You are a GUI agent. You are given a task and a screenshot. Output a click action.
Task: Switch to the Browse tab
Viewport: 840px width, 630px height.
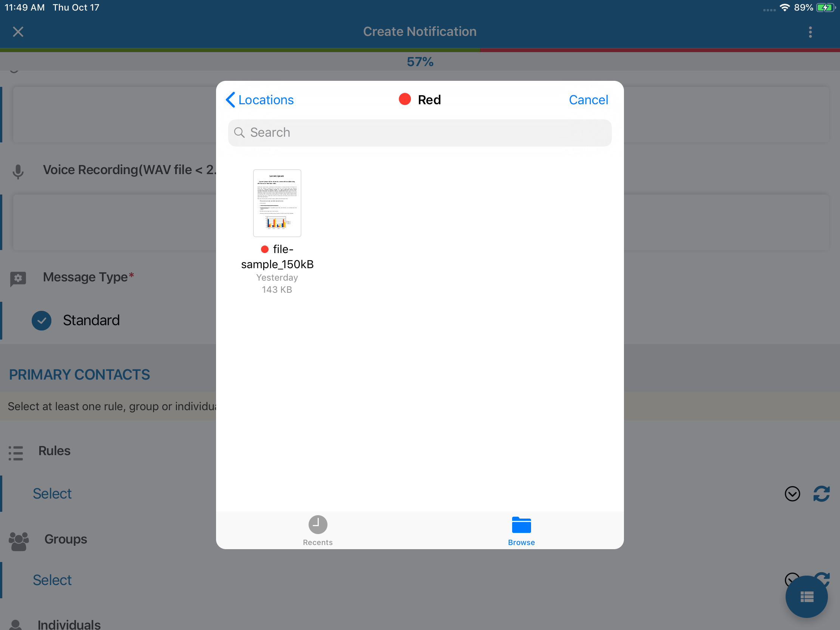521,531
